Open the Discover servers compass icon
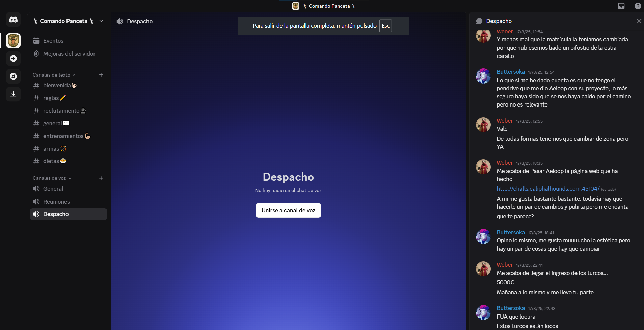 pos(13,76)
